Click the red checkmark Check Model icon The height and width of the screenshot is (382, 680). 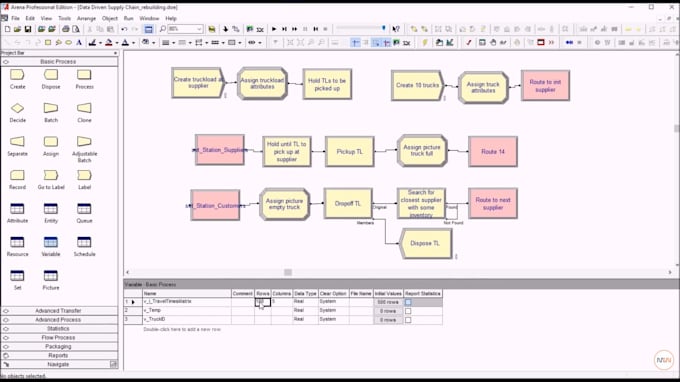(x=468, y=42)
